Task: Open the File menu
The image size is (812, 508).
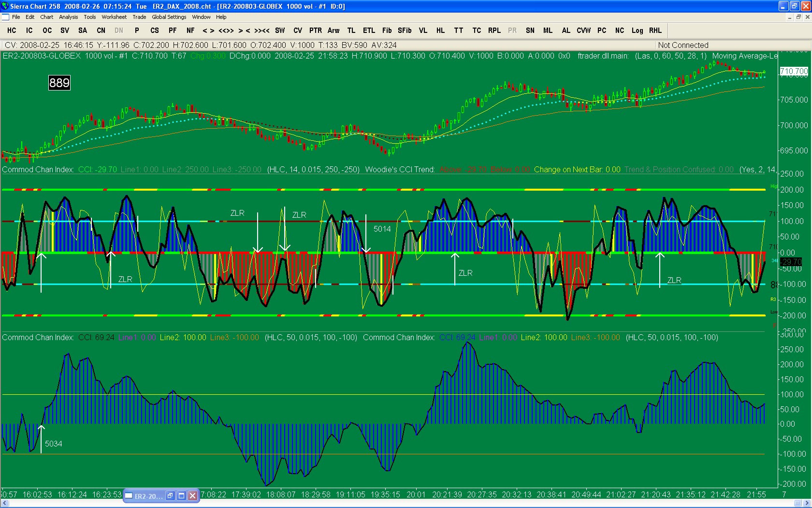Action: tap(16, 17)
